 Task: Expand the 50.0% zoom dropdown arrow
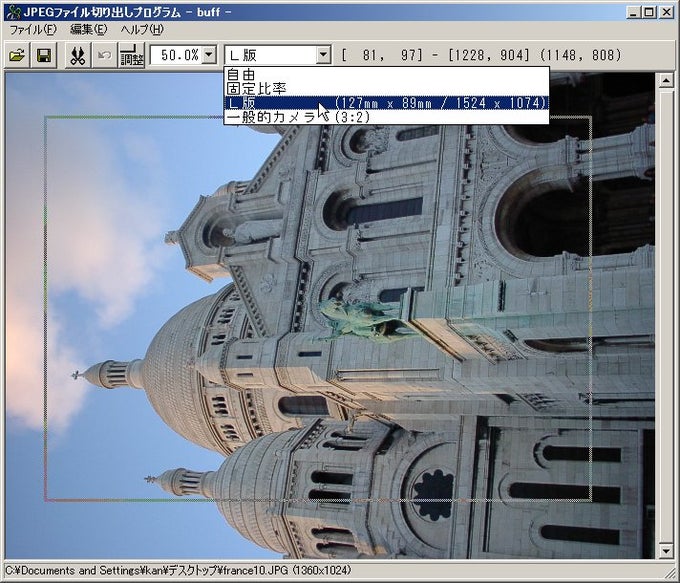coord(209,55)
